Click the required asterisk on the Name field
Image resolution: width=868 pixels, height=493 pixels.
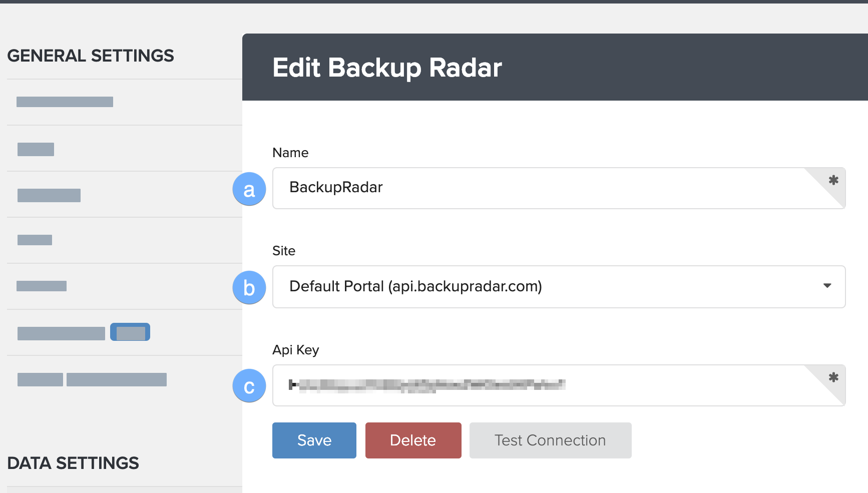[x=832, y=181]
